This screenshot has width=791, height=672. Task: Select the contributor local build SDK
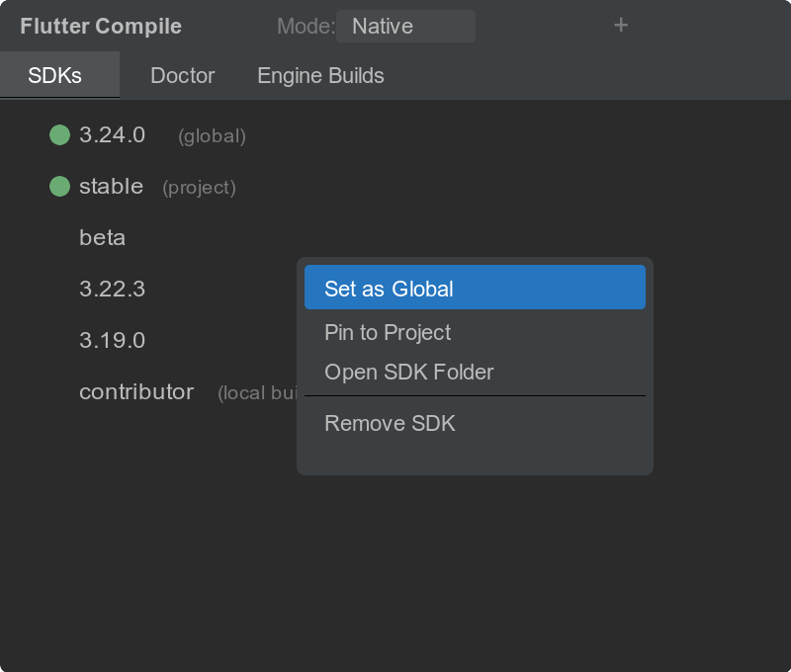pos(136,391)
